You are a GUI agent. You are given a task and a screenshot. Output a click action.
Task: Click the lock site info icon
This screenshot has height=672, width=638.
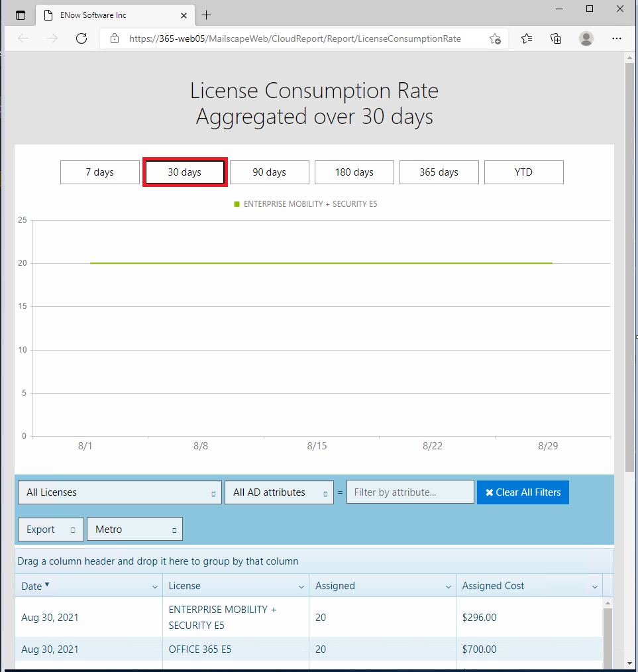pos(115,38)
